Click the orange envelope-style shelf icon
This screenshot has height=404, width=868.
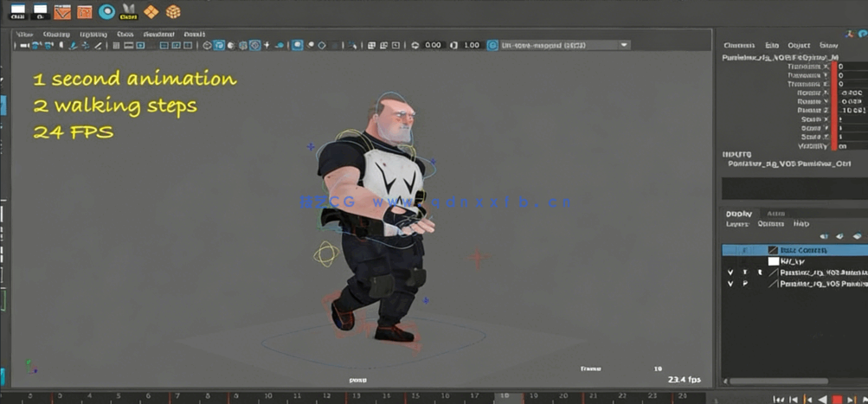coord(62,11)
